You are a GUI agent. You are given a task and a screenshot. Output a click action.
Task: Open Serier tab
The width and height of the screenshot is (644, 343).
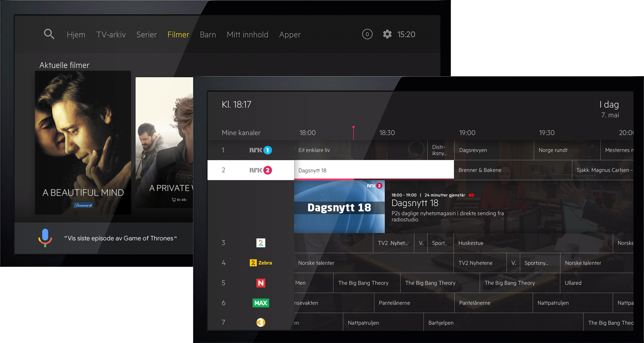147,35
